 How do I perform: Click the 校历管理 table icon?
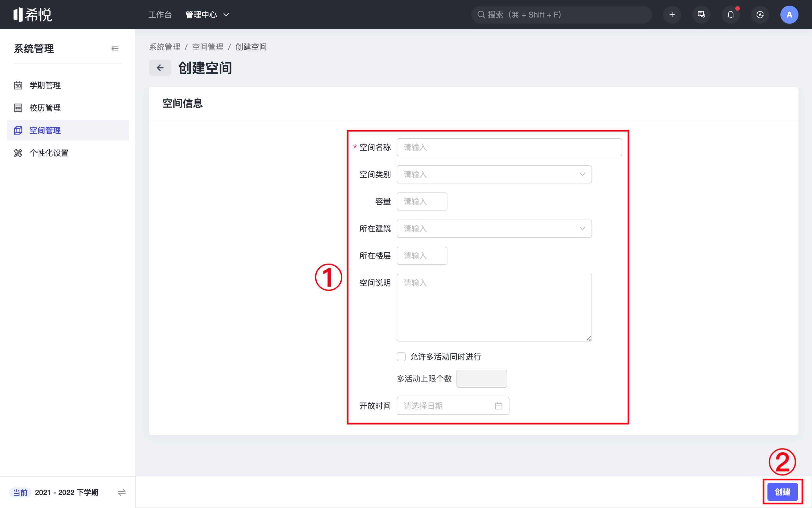click(18, 108)
